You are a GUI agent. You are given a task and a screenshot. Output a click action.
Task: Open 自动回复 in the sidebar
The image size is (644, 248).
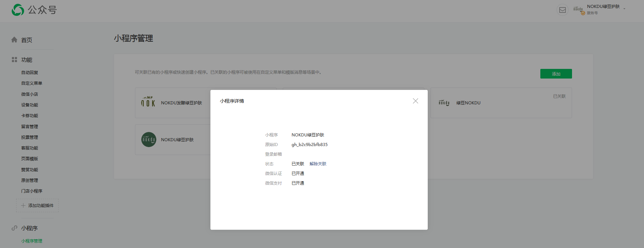30,72
